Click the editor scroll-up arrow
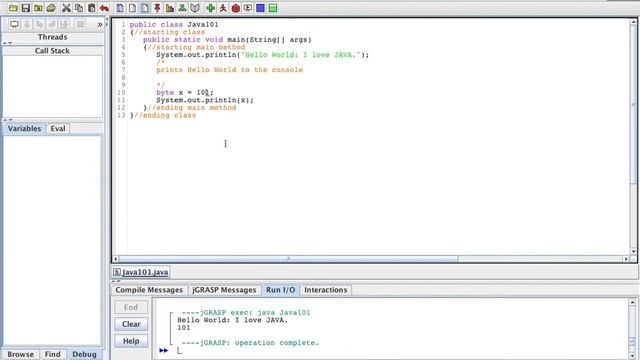The height and width of the screenshot is (360, 640). (x=634, y=22)
